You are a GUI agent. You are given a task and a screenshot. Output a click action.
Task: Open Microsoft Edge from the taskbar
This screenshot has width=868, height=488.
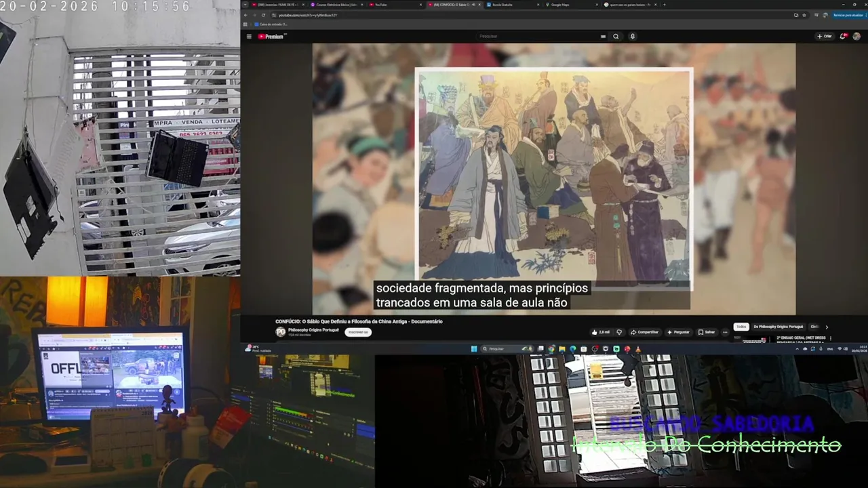(573, 349)
